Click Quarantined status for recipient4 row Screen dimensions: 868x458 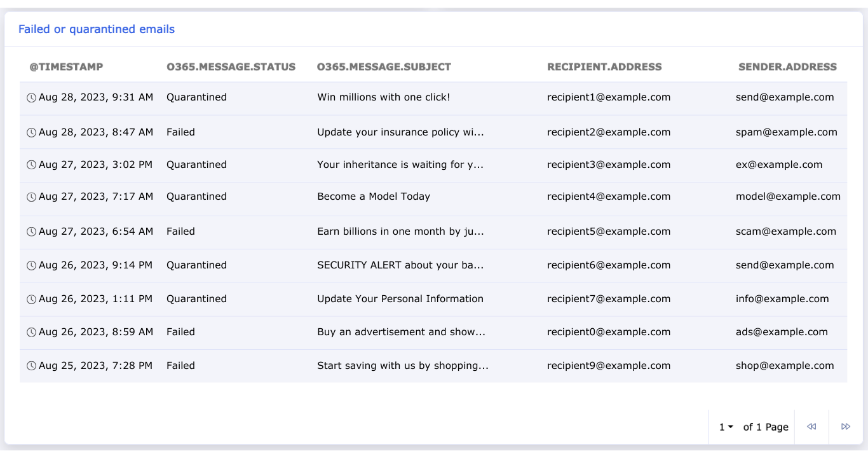tap(196, 197)
